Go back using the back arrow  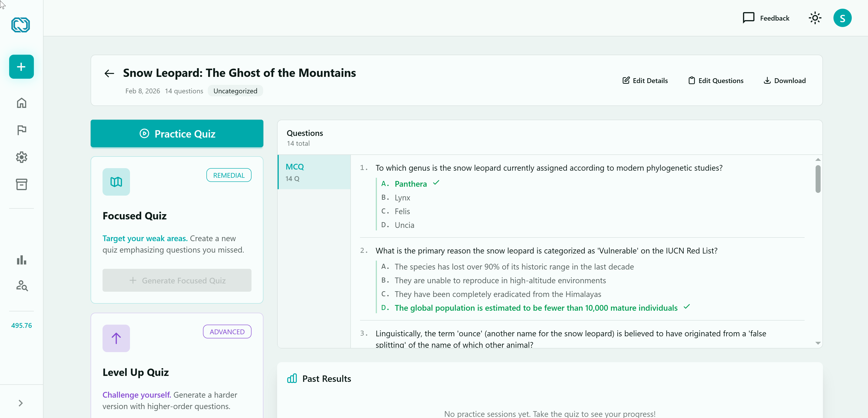pyautogui.click(x=109, y=73)
